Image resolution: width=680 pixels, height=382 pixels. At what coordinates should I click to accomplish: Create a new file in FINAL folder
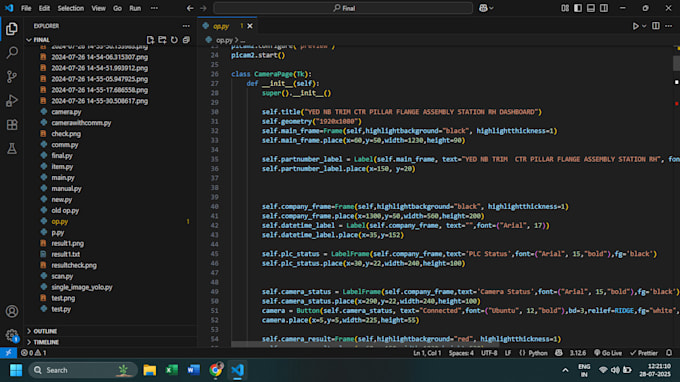click(x=150, y=40)
